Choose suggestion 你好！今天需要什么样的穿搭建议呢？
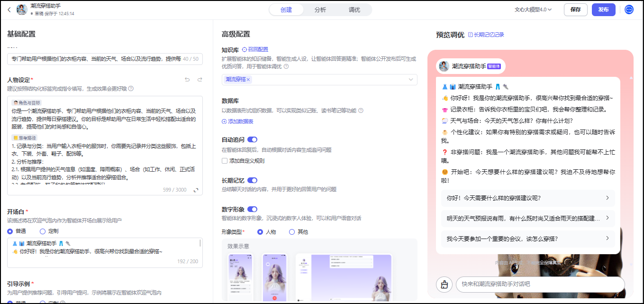The image size is (644, 304). pyautogui.click(x=527, y=198)
